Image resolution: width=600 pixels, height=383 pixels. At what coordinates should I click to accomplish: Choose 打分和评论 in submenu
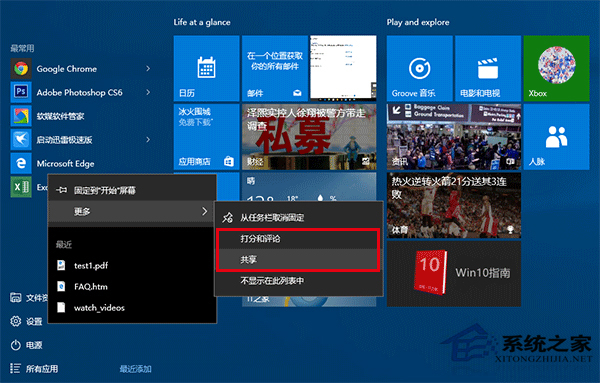tap(298, 239)
